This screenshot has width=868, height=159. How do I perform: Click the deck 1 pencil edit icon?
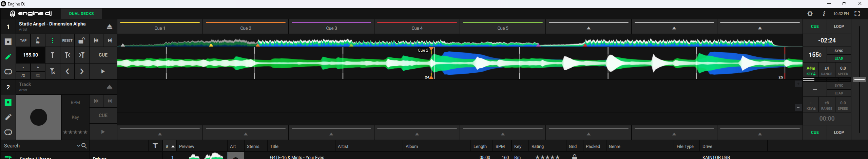coord(8,56)
